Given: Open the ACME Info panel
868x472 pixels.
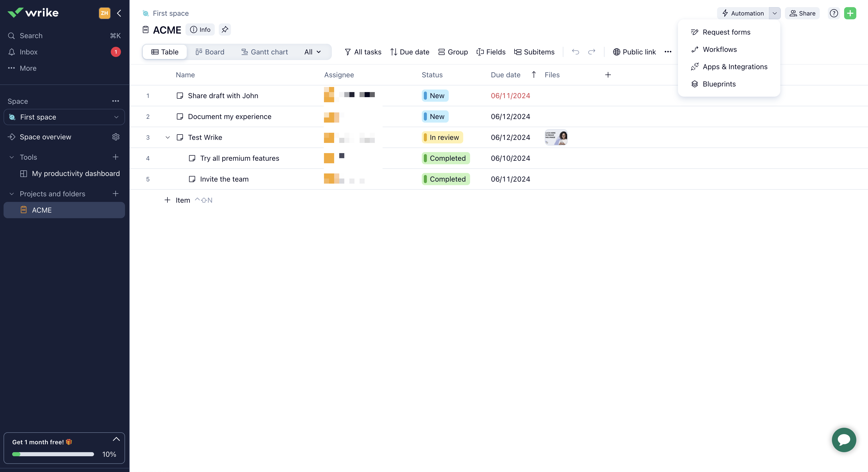Looking at the screenshot, I should 200,30.
